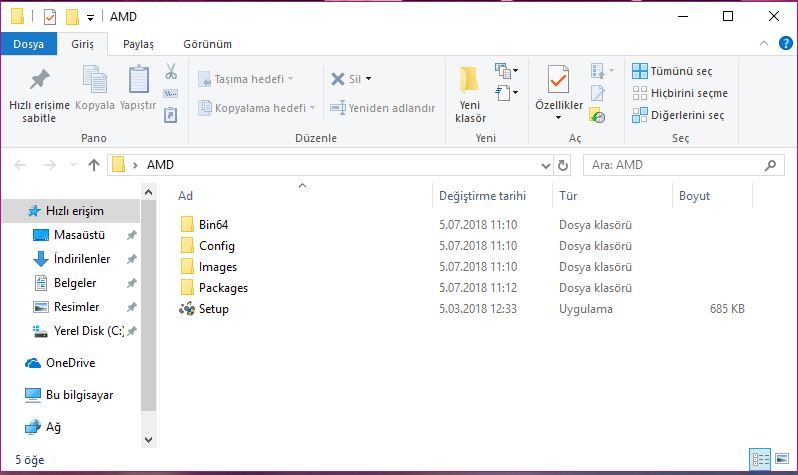Click the edit icon in Aç group
This screenshot has height=475, width=798.
[x=597, y=93]
